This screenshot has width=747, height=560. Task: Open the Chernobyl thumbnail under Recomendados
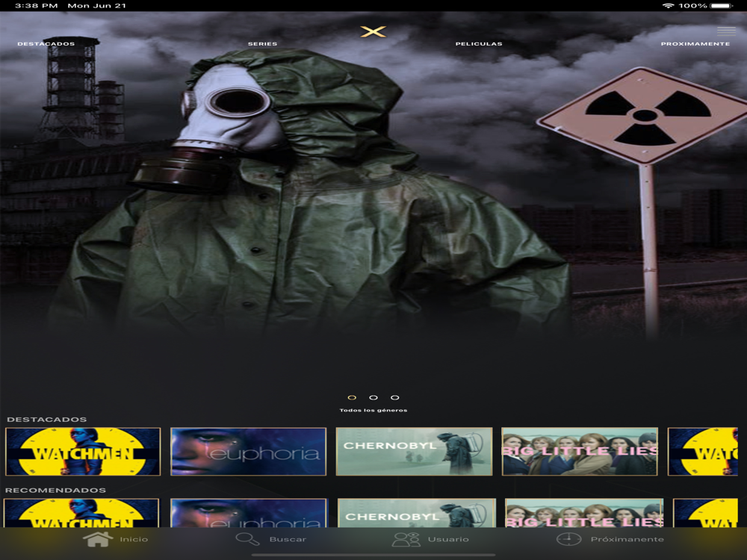(x=417, y=513)
